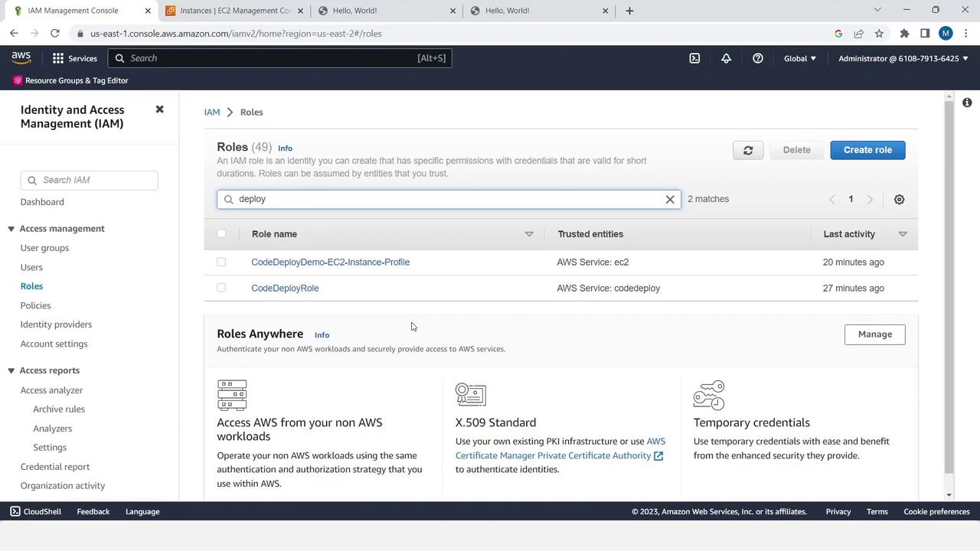Clear the deploy search filter
This screenshot has width=980, height=551.
click(x=670, y=199)
